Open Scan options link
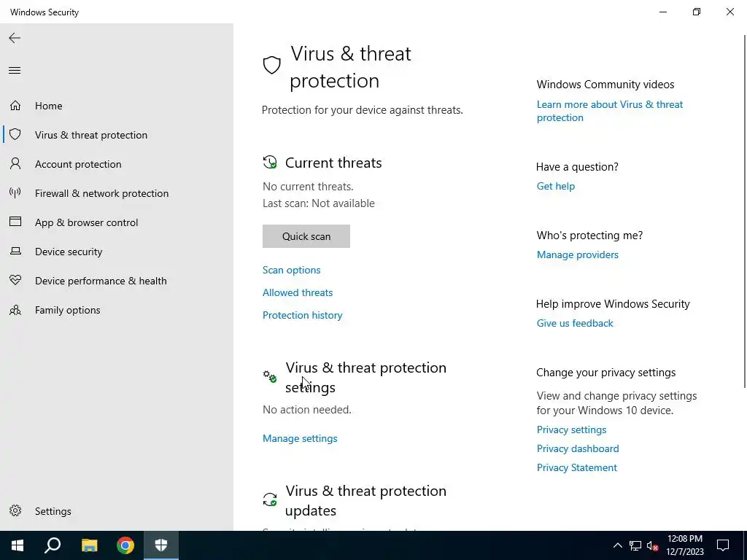The image size is (747, 560). point(292,270)
